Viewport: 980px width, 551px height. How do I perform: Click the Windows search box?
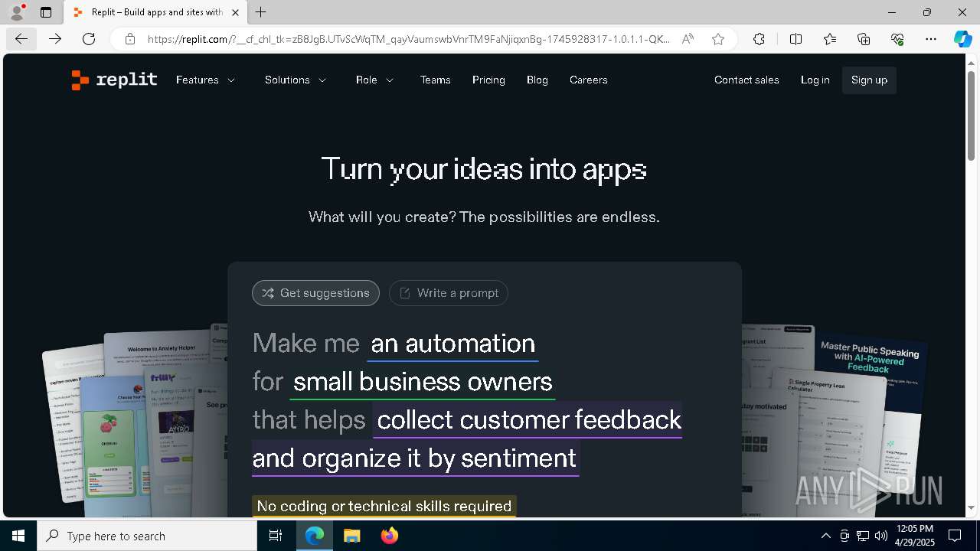(147, 536)
